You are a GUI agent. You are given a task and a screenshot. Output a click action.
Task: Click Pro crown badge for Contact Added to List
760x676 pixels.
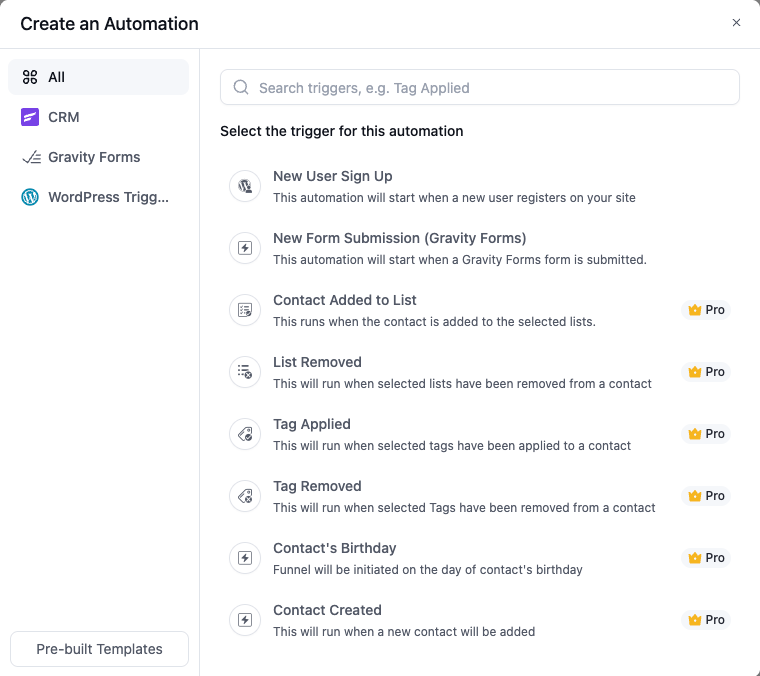pos(706,310)
